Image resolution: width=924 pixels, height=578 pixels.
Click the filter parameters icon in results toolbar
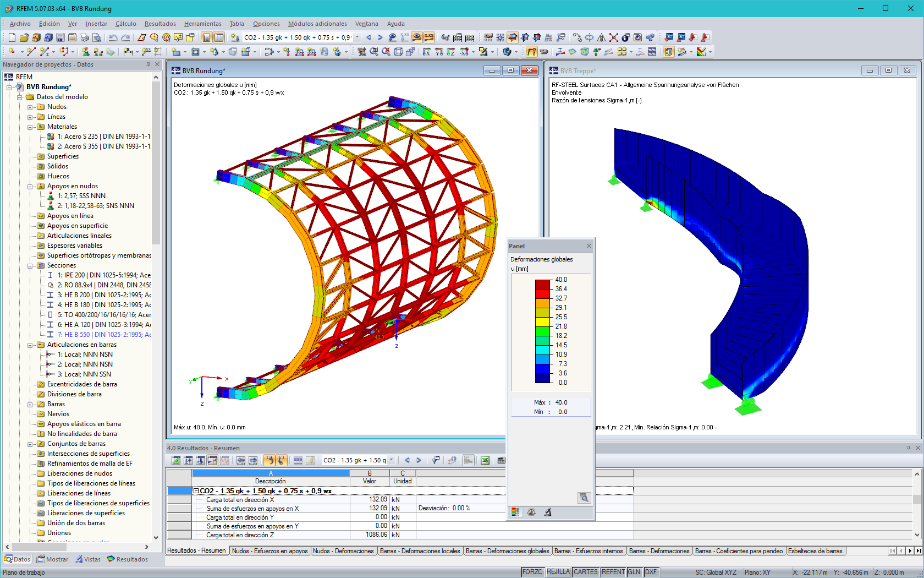pyautogui.click(x=435, y=460)
